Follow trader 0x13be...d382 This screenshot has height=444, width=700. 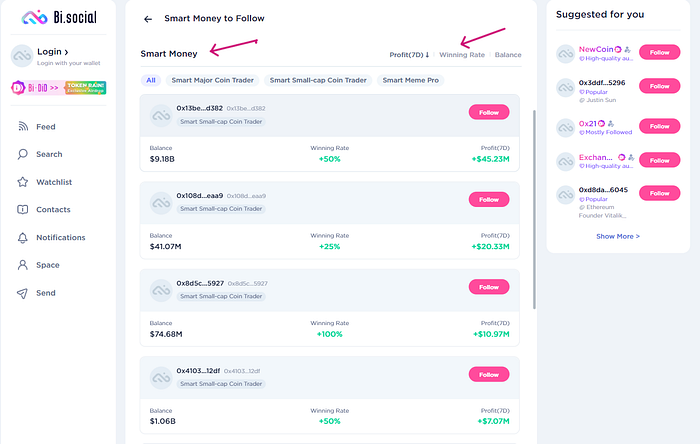[x=488, y=112]
